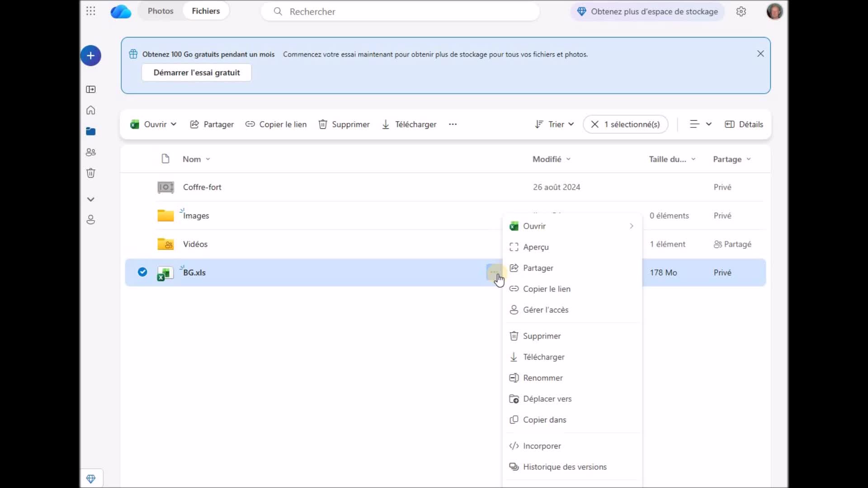Viewport: 868px width, 488px height.
Task: Select Historique des versions menu entry
Action: pos(565,467)
